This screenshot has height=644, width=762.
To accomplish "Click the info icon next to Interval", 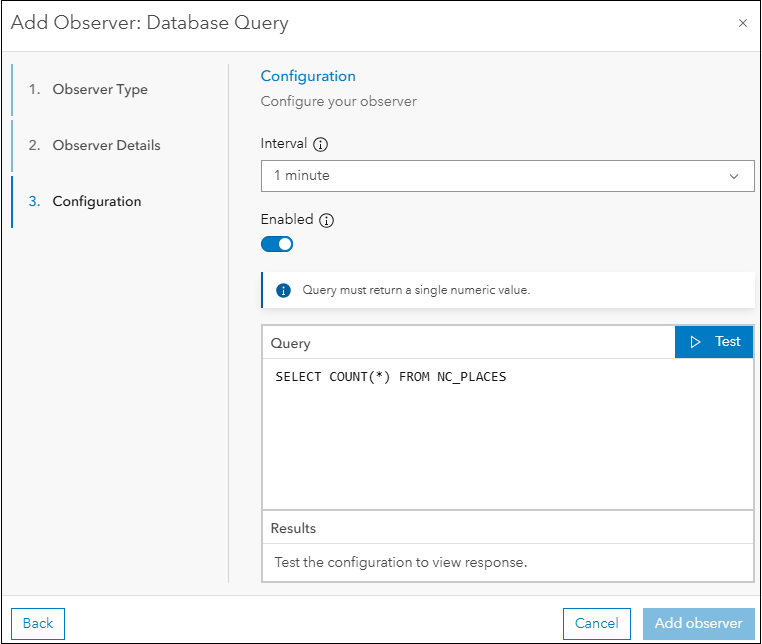I will pos(320,144).
